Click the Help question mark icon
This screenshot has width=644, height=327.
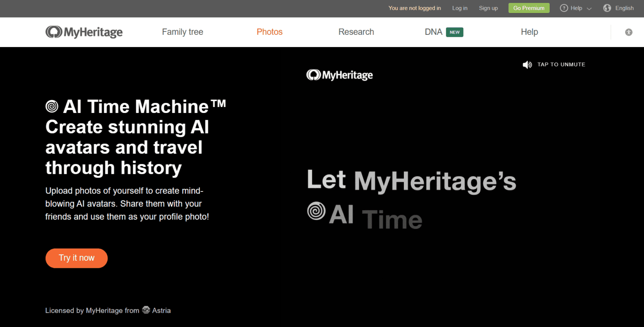click(564, 8)
